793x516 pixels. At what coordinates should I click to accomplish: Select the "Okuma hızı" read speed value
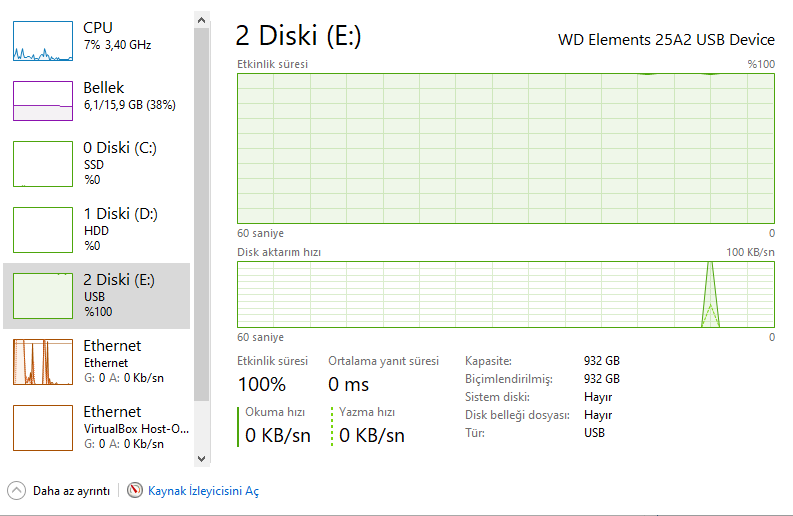tap(278, 435)
